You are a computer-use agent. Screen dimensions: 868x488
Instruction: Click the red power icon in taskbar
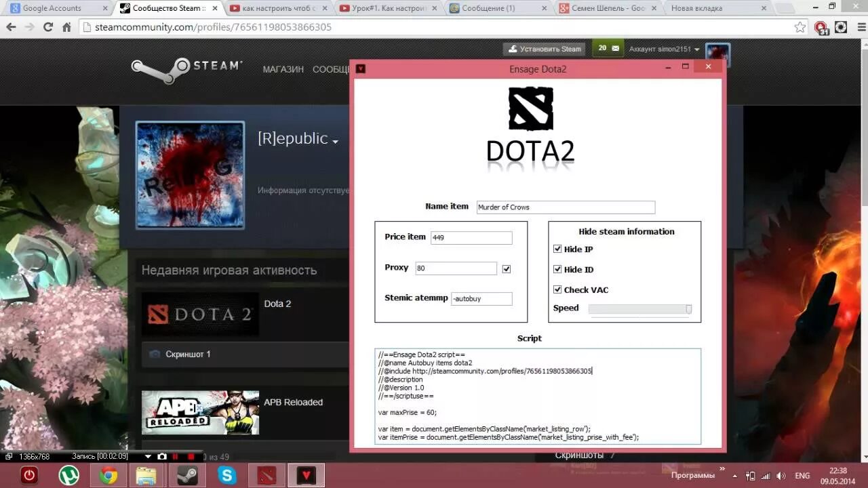(x=29, y=475)
